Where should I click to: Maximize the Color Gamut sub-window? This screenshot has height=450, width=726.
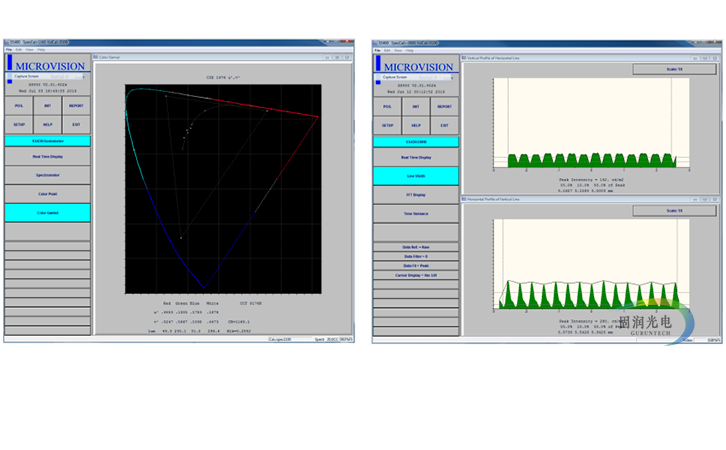pos(337,57)
